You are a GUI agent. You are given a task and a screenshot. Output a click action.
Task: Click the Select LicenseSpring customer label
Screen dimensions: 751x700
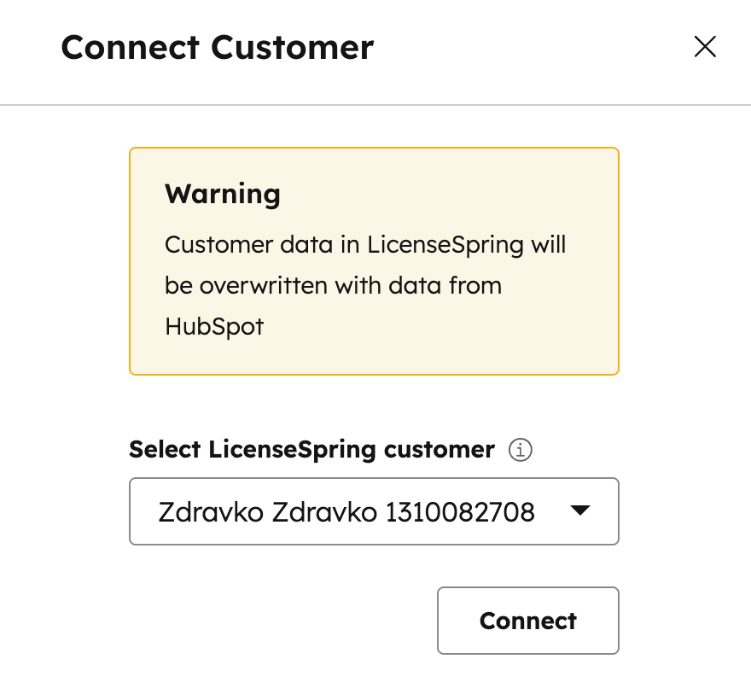click(311, 450)
